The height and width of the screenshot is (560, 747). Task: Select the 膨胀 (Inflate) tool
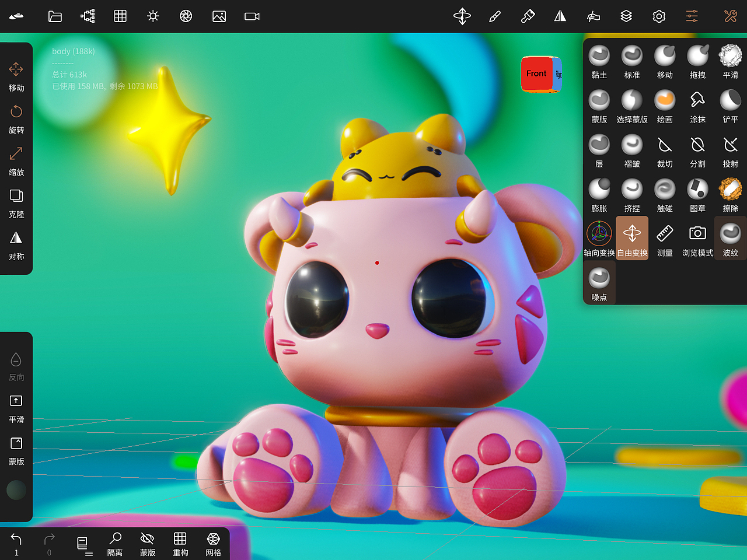tap(599, 195)
